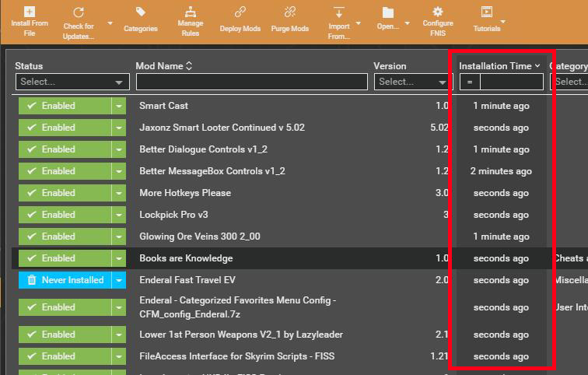Open the Tutorials video icon
The width and height of the screenshot is (588, 375).
(486, 12)
